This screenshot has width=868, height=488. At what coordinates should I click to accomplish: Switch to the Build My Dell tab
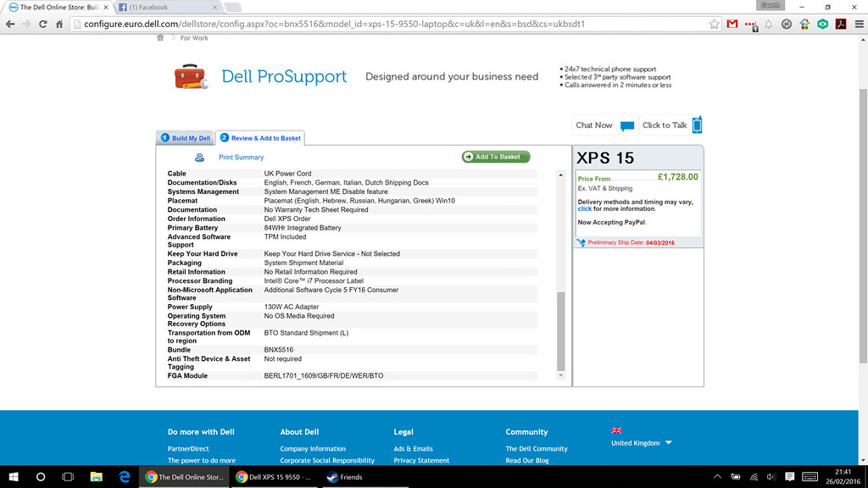click(186, 138)
